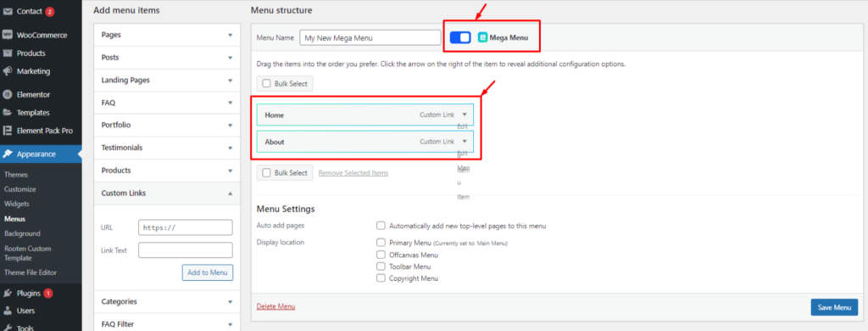The height and width of the screenshot is (331, 868).
Task: Click the Contact notification badge
Action: (50, 11)
